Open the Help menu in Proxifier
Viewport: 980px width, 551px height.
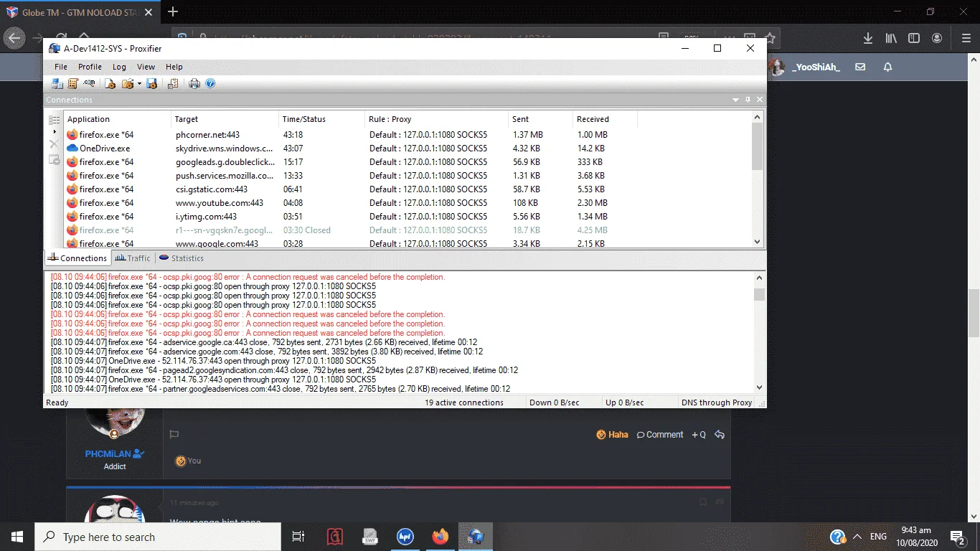pos(174,67)
